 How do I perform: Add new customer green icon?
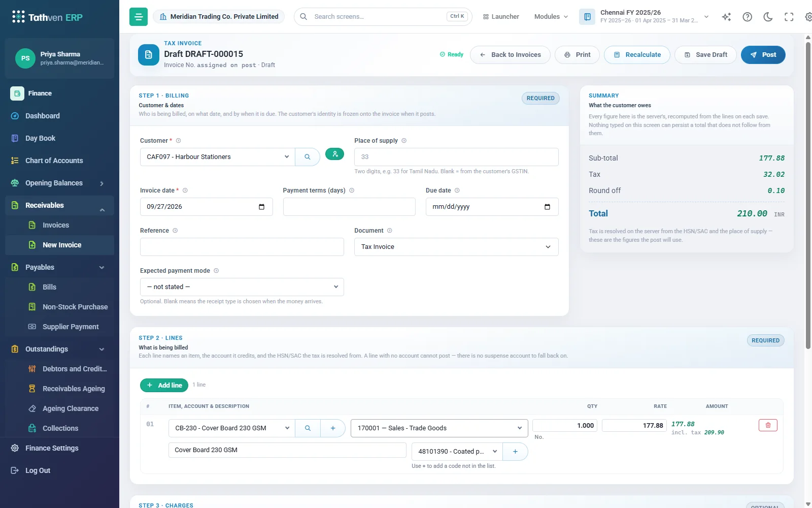(x=335, y=154)
